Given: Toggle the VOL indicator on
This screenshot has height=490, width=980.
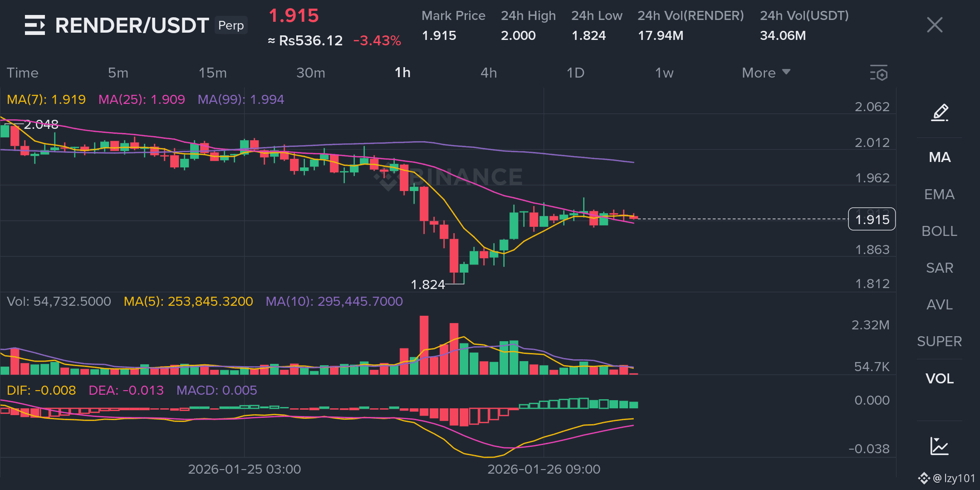Looking at the screenshot, I should coord(939,378).
